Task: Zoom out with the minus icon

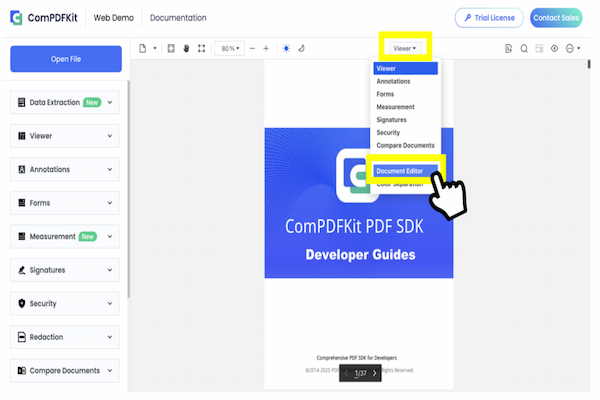Action: [x=252, y=49]
